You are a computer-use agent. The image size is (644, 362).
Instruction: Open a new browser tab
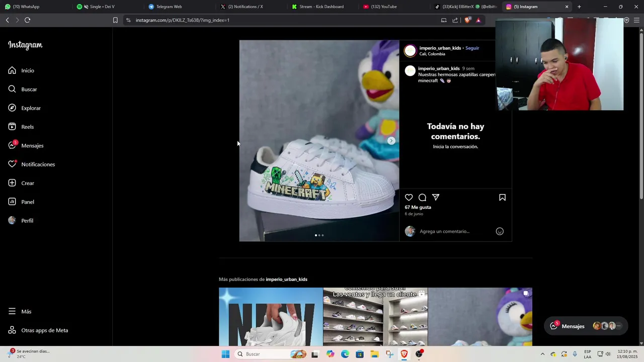(x=579, y=7)
